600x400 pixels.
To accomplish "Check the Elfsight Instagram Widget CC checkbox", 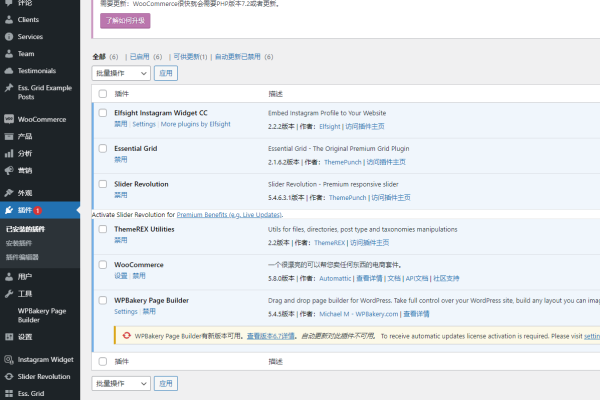I will click(x=103, y=113).
